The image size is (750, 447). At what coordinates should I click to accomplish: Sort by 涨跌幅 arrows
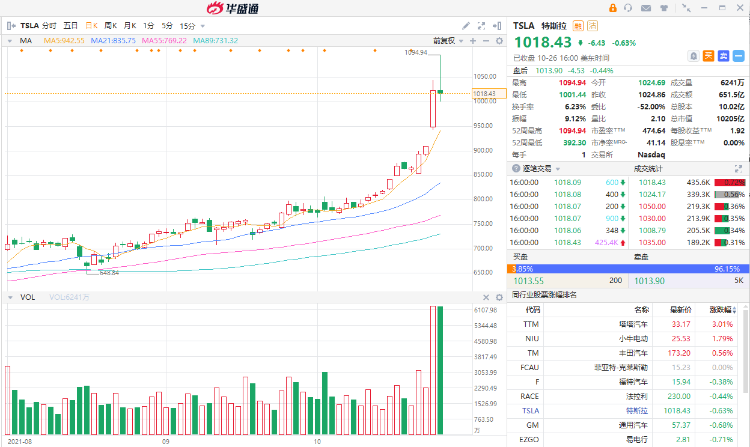pyautogui.click(x=734, y=310)
